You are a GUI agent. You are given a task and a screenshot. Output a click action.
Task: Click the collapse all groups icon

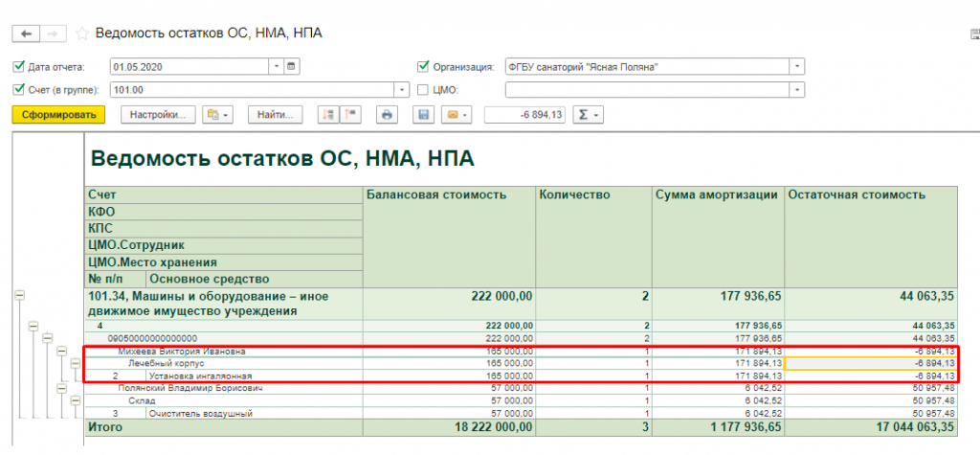(x=349, y=115)
